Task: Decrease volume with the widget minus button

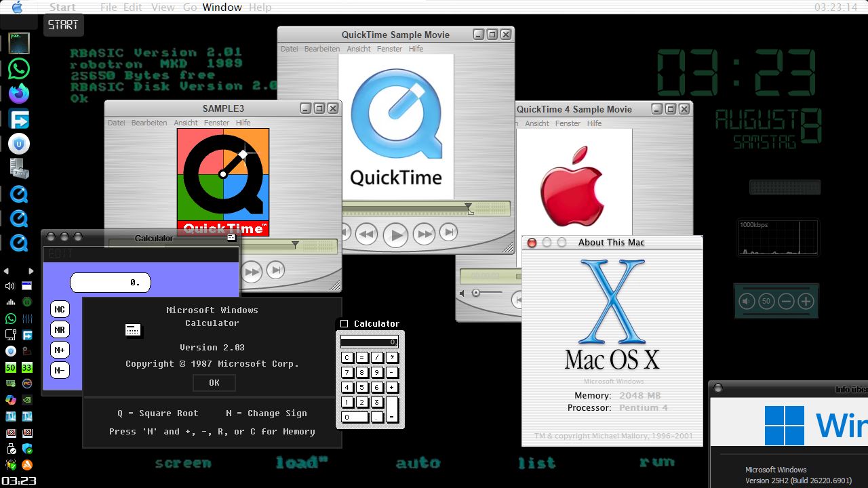Action: (x=786, y=301)
